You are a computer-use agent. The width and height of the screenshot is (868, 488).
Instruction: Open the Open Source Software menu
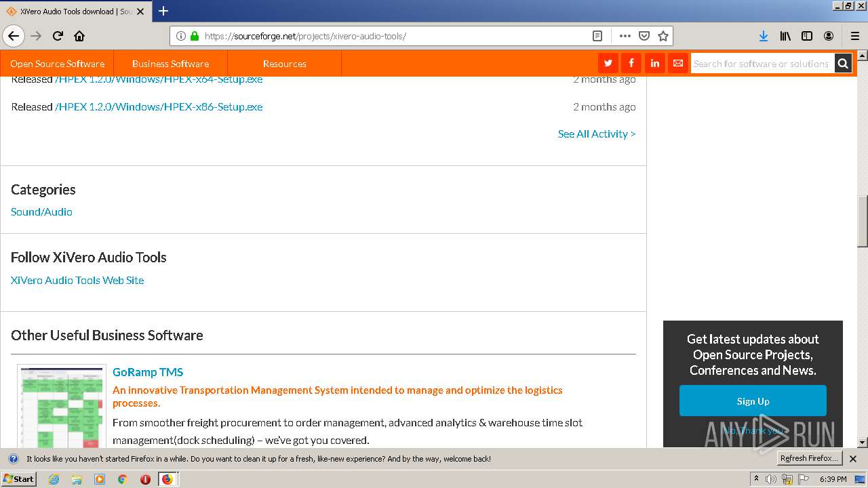[x=58, y=64]
